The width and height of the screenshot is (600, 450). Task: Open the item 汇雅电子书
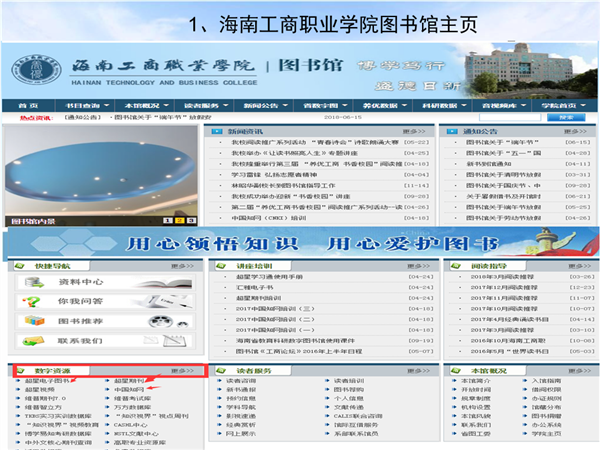click(x=254, y=287)
